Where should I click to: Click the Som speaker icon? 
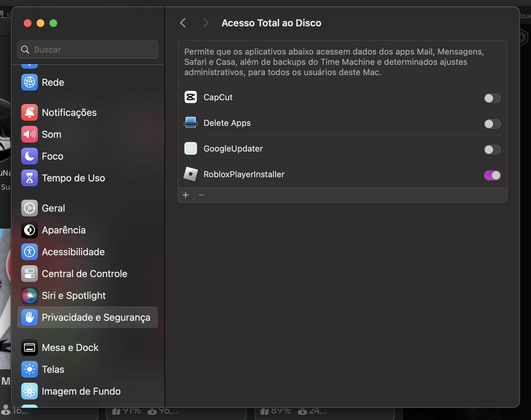(30, 134)
